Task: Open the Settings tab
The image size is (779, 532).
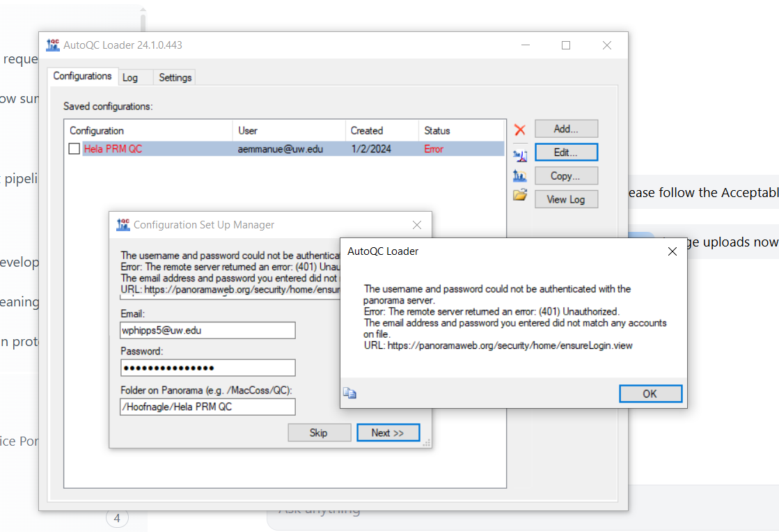Action: point(175,77)
